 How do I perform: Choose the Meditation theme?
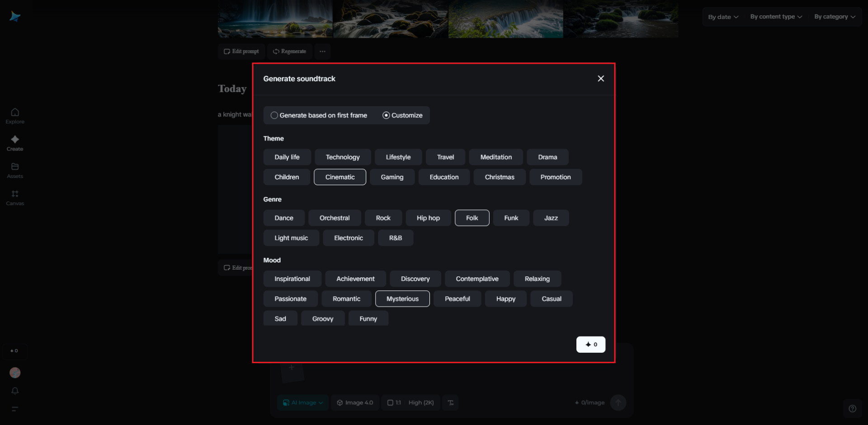[x=496, y=157]
